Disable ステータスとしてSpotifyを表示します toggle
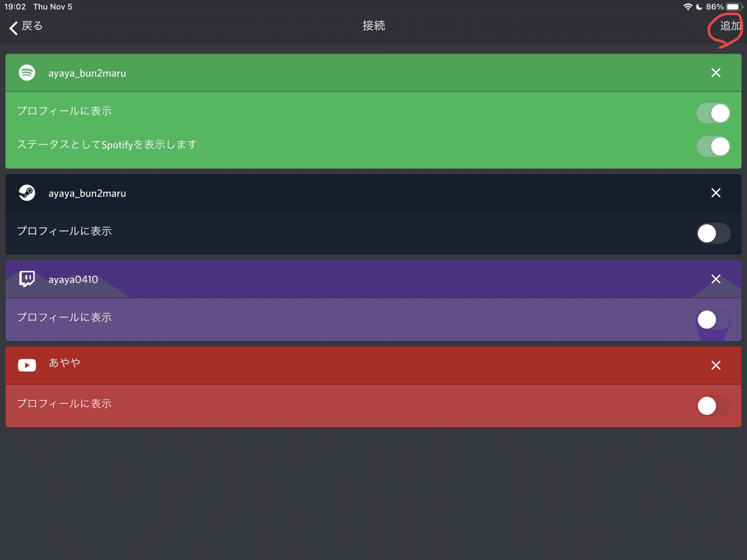 (x=713, y=146)
